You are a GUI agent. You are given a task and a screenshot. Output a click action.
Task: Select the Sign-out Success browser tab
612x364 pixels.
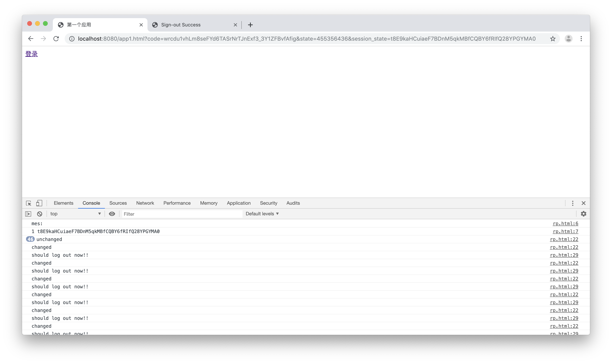pos(194,25)
